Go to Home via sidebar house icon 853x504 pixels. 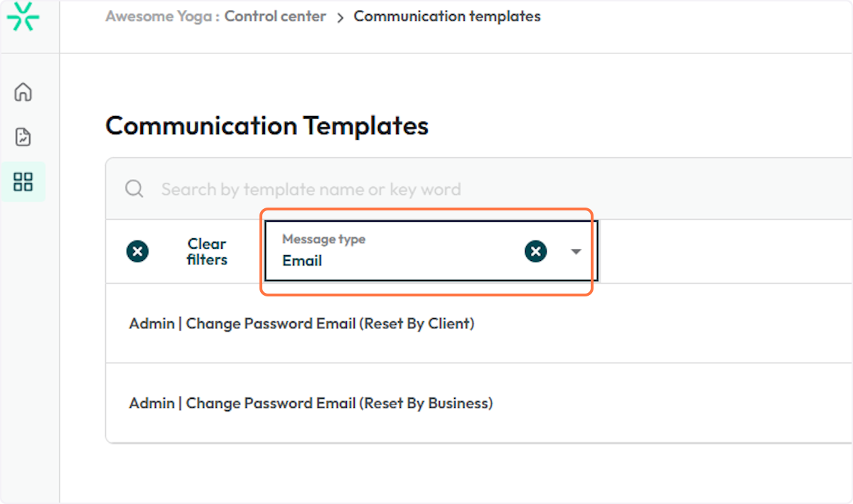(23, 92)
